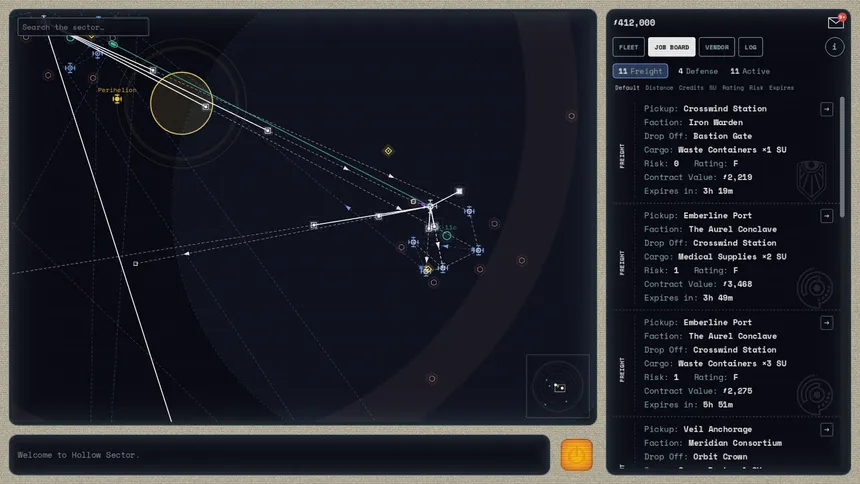
Task: Sort jobs by Expires
Action: 781,88
